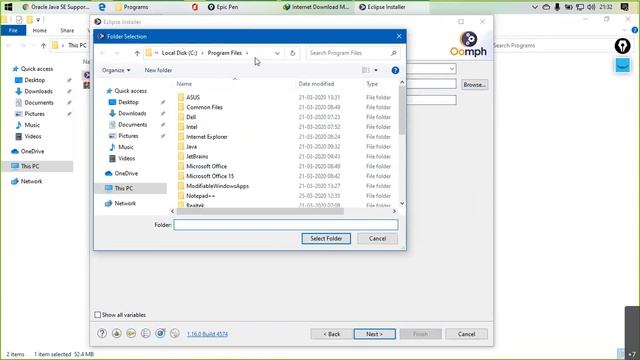The height and width of the screenshot is (360, 640).
Task: Click Back button in Eclipse Installer
Action: (331, 334)
